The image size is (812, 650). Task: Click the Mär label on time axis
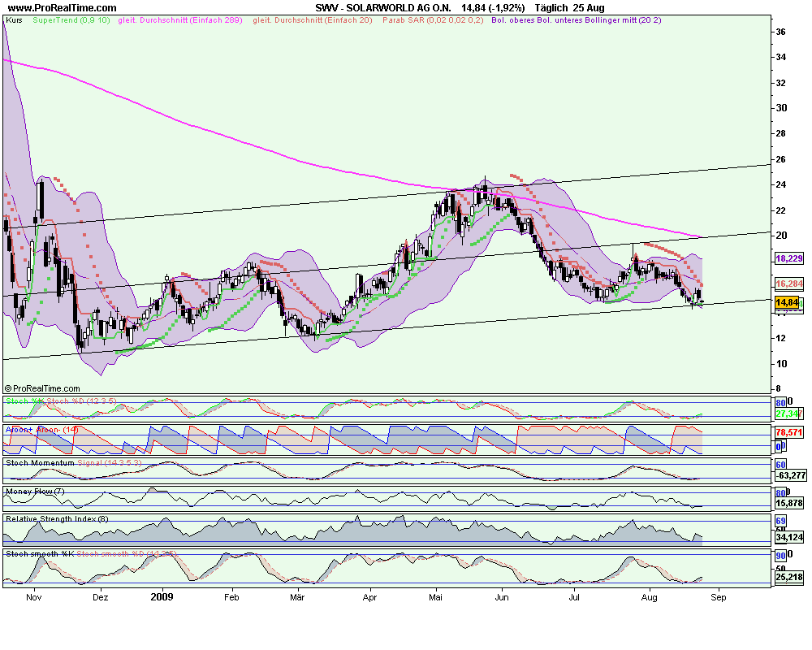(x=297, y=597)
